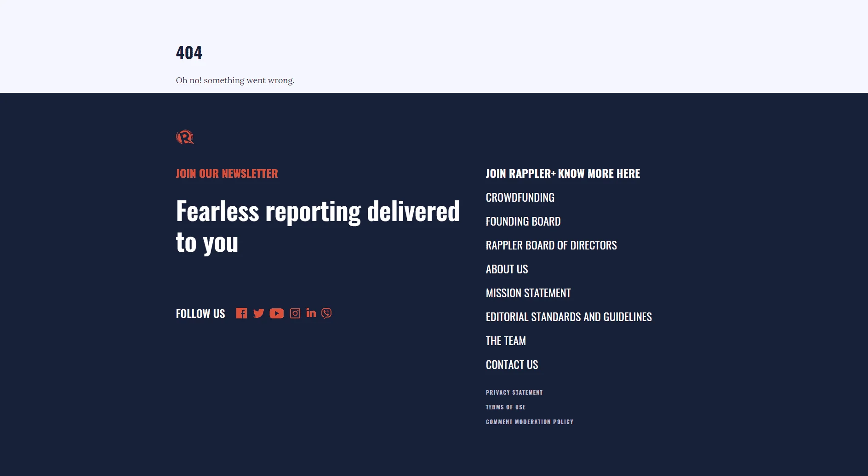Viewport: 868px width, 476px height.
Task: Navigate to About Us
Action: 507,269
